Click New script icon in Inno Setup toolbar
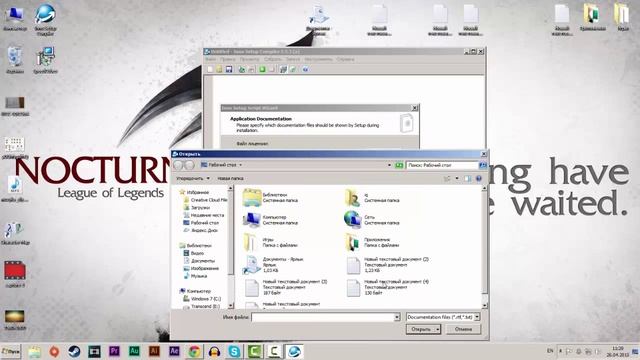 click(x=210, y=69)
